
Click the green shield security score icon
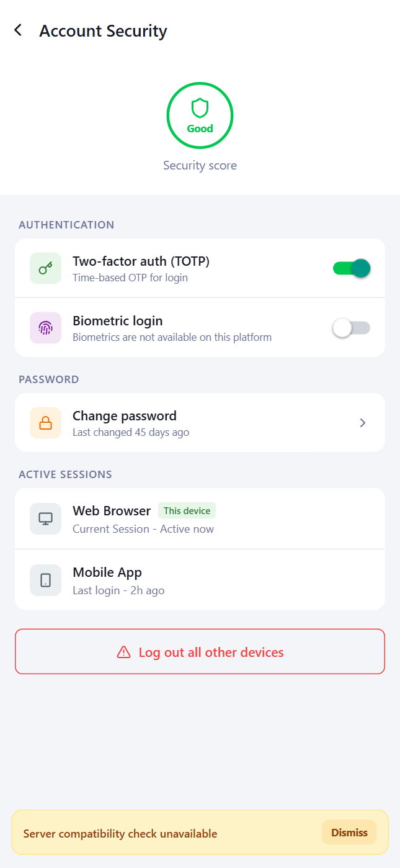(x=200, y=108)
